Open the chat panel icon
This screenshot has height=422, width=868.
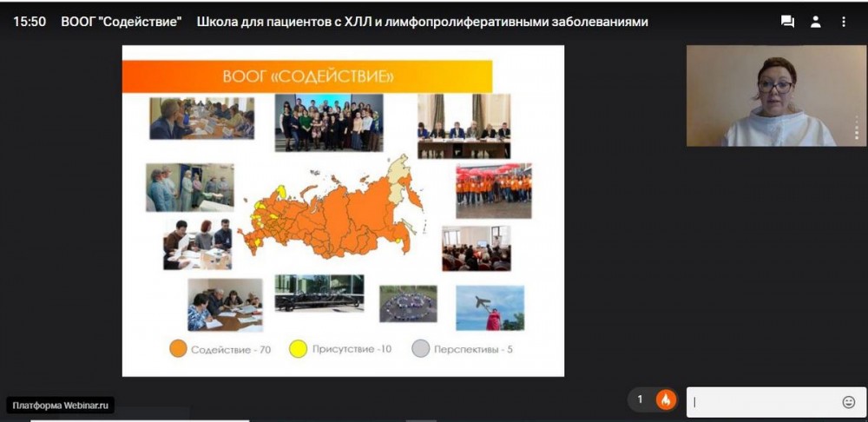pyautogui.click(x=787, y=22)
